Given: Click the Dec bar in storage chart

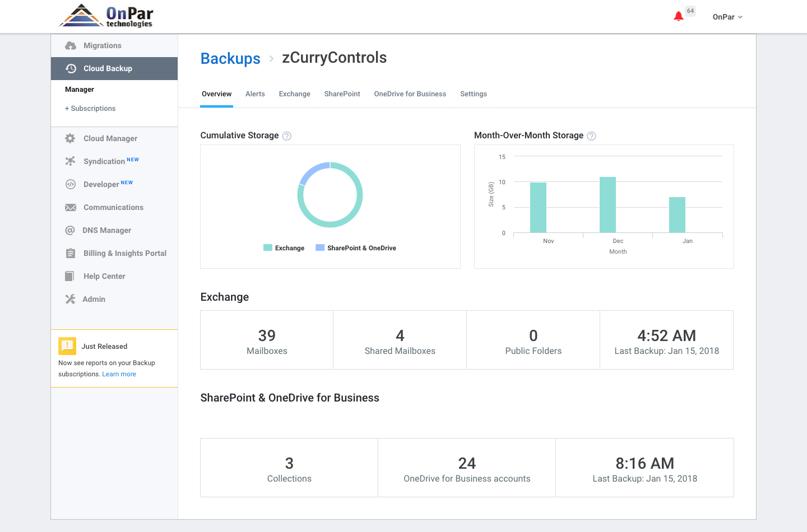Looking at the screenshot, I should tap(607, 205).
